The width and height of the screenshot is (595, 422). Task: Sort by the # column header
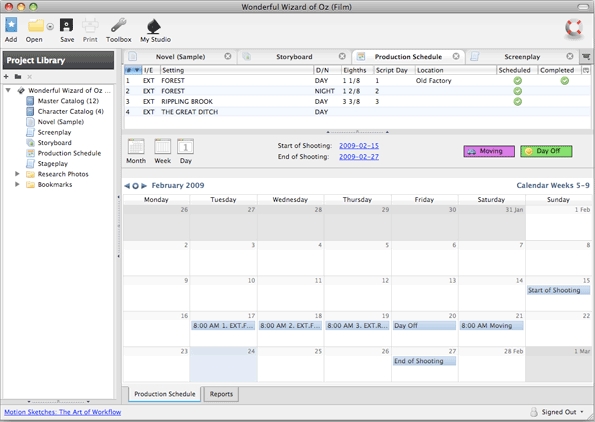click(x=133, y=70)
